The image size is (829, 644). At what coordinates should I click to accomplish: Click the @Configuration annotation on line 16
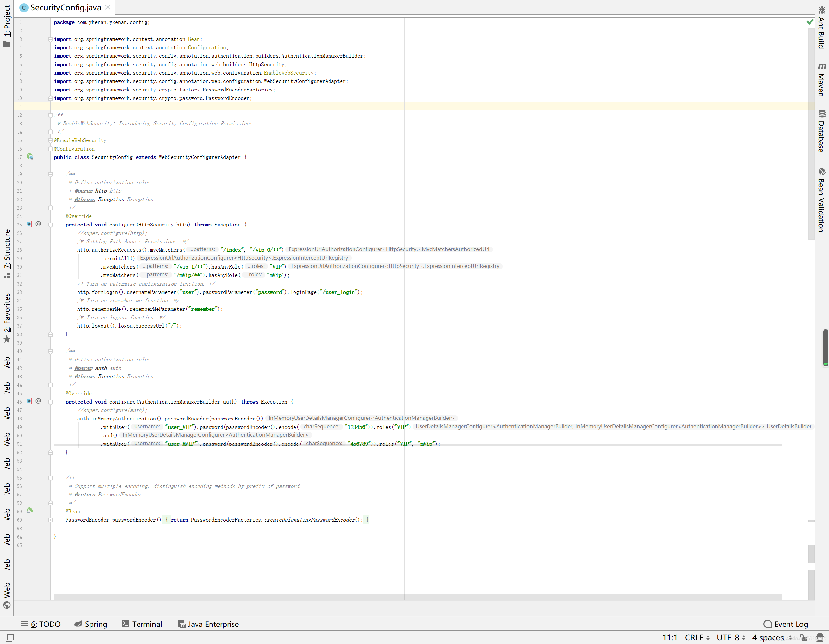(74, 149)
